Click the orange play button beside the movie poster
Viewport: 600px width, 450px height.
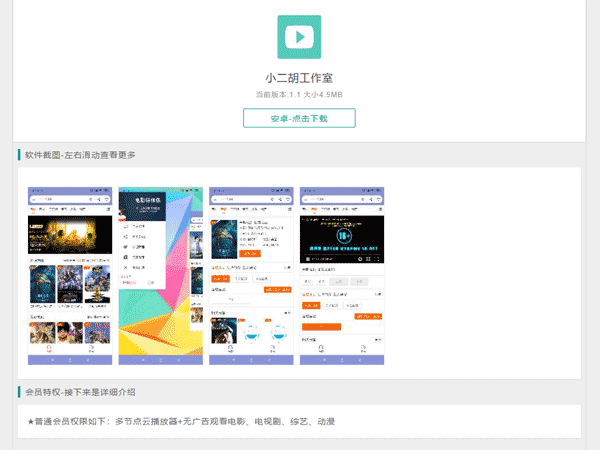click(x=250, y=254)
